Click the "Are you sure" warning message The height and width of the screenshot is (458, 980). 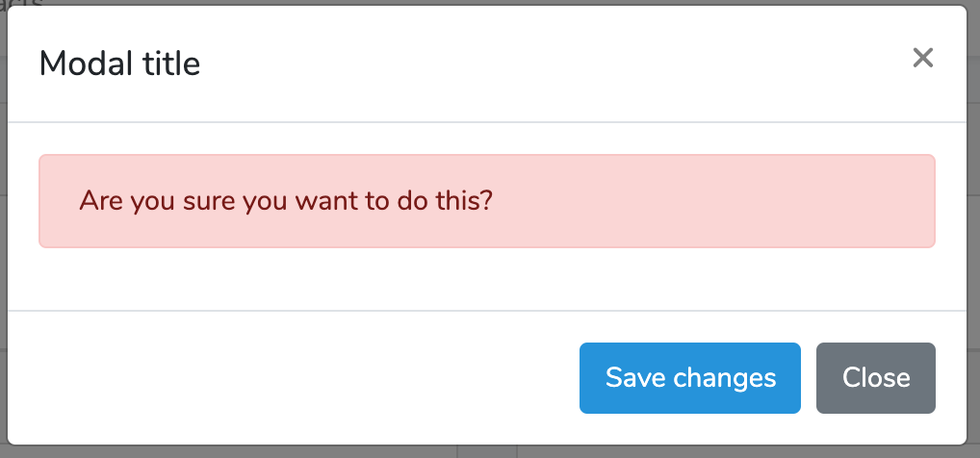point(286,201)
